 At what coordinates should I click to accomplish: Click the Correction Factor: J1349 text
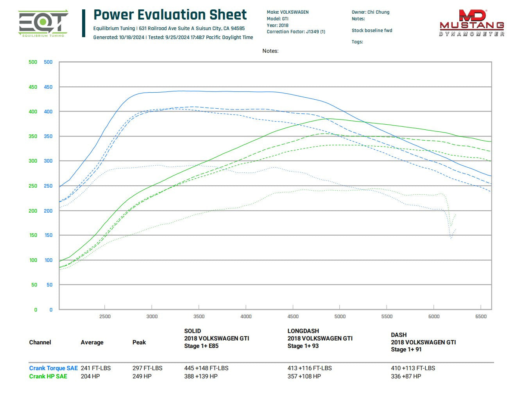click(296, 32)
